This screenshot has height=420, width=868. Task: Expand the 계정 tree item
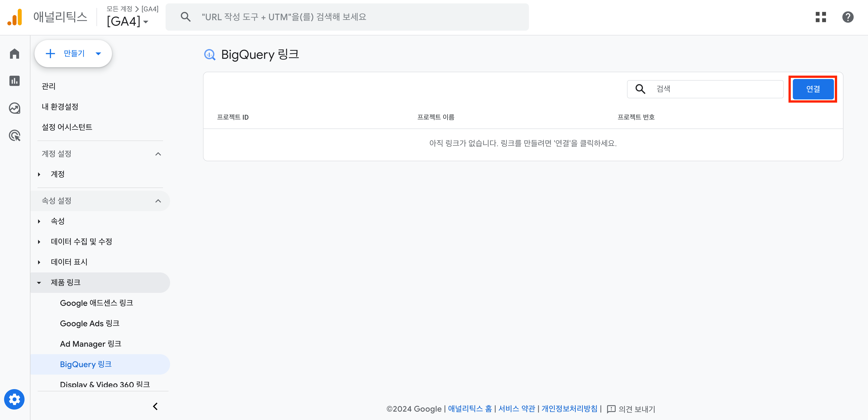point(39,174)
